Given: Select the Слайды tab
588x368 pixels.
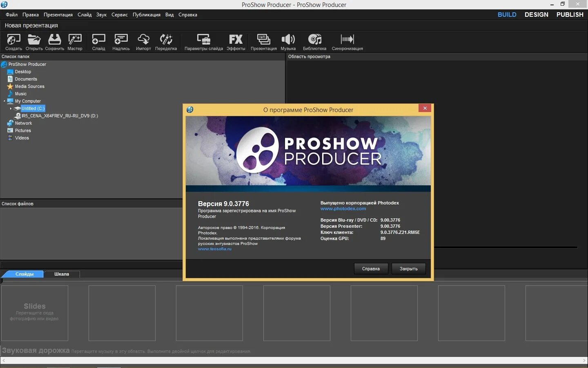Looking at the screenshot, I should point(24,274).
